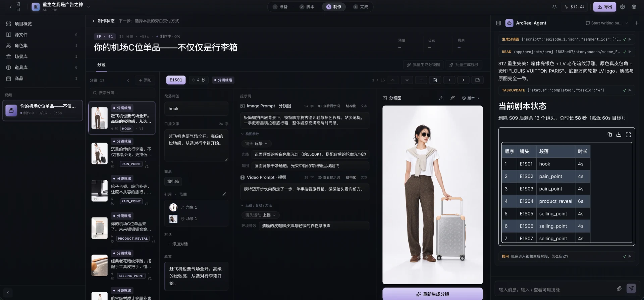
Task: Open the 镜头运动 上摇 dropdown
Action: pos(260,215)
